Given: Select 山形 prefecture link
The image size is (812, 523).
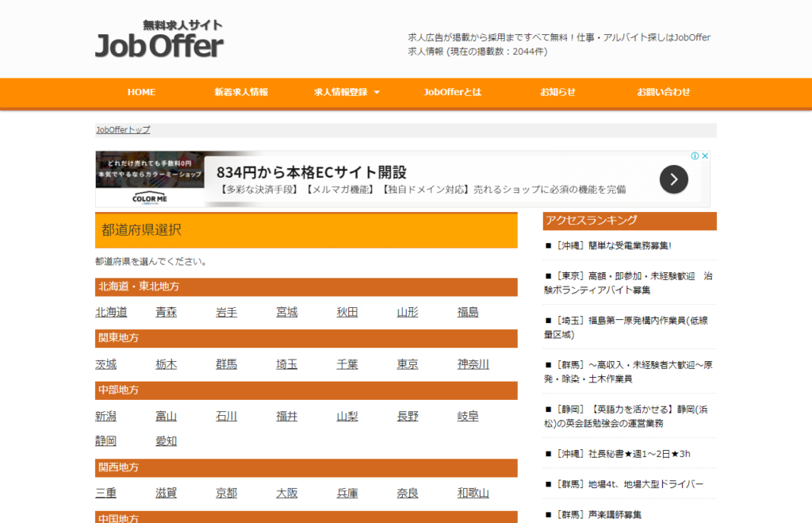Looking at the screenshot, I should [408, 312].
